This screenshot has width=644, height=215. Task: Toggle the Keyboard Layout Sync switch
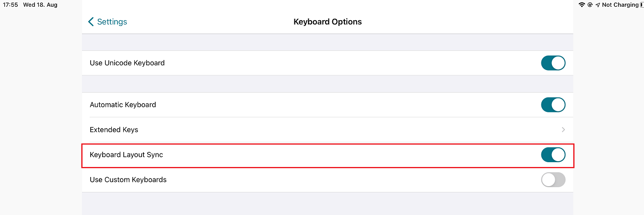tap(553, 155)
